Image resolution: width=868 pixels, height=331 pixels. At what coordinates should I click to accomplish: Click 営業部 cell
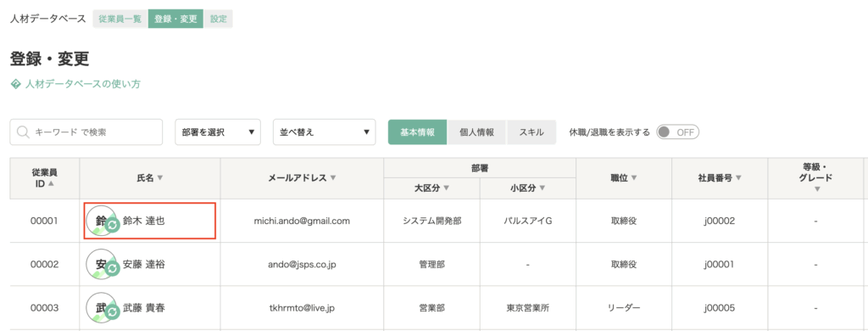pyautogui.click(x=431, y=307)
